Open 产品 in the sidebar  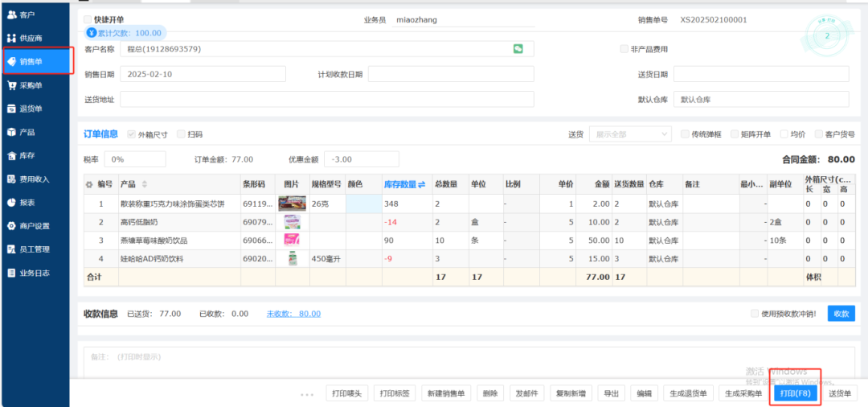click(35, 132)
